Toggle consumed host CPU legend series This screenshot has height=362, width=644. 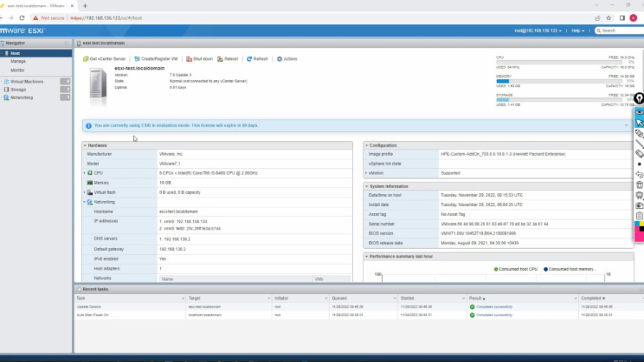[x=515, y=269]
